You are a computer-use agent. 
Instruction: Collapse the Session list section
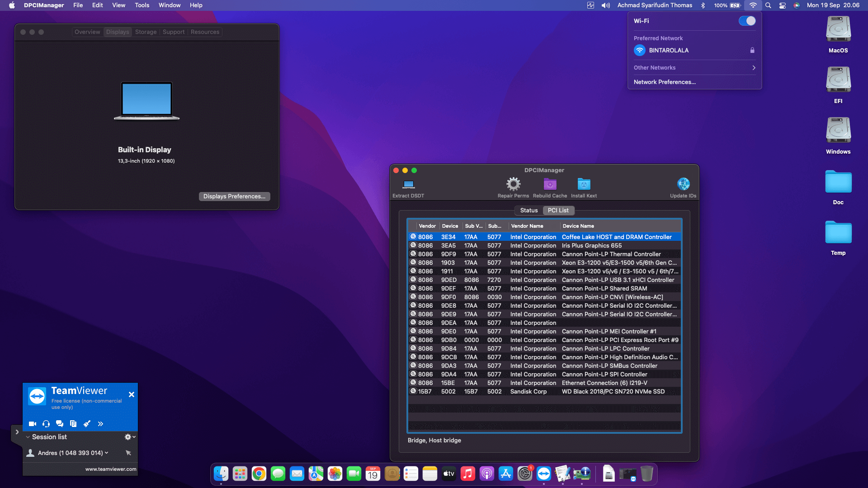pos(28,437)
